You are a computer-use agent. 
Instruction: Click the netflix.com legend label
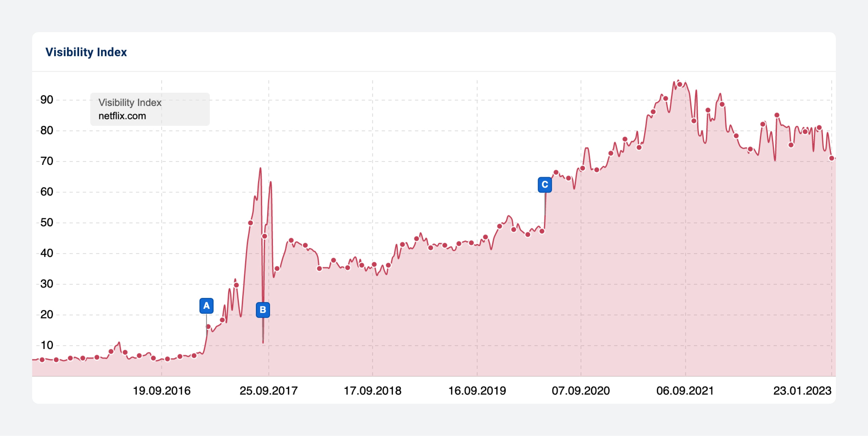point(122,116)
